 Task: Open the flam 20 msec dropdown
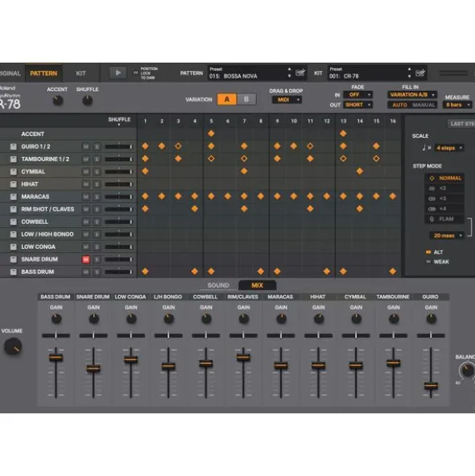pos(447,235)
